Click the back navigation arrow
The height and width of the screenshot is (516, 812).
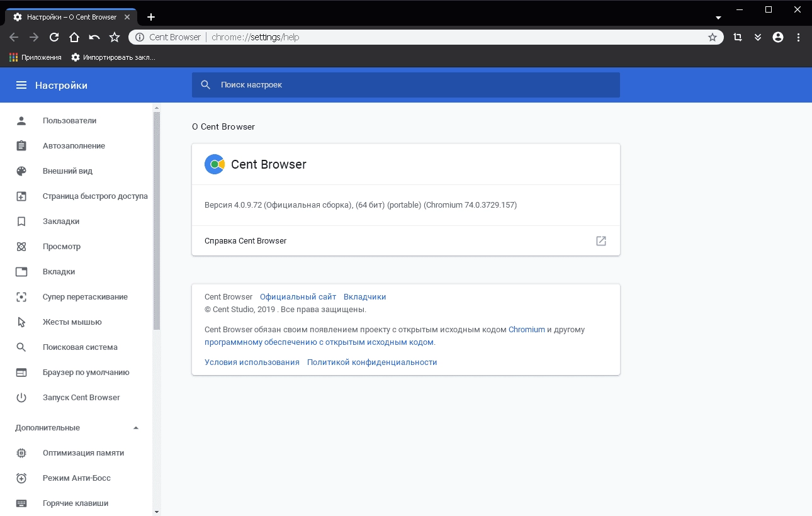coord(14,37)
